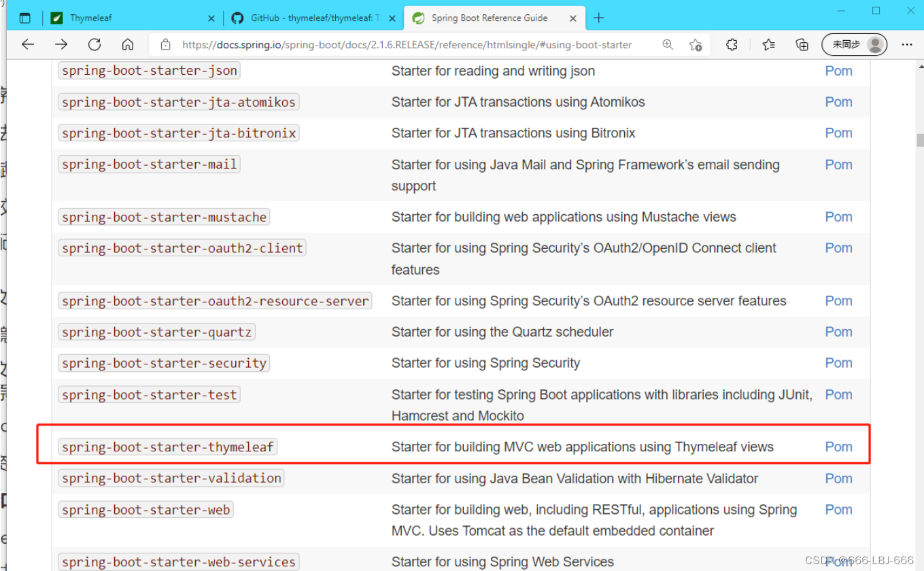Select the Spring Boot Reference Guide tab
This screenshot has width=924, height=571.
click(x=495, y=18)
